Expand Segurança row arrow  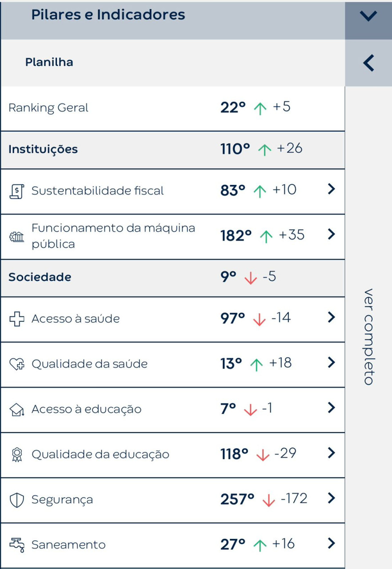[331, 497]
